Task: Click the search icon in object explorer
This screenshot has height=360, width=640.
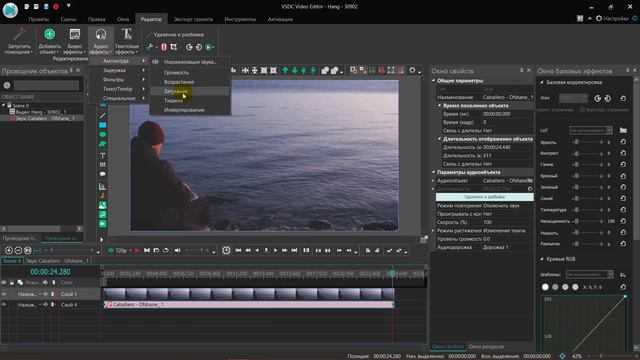Action: click(7, 85)
